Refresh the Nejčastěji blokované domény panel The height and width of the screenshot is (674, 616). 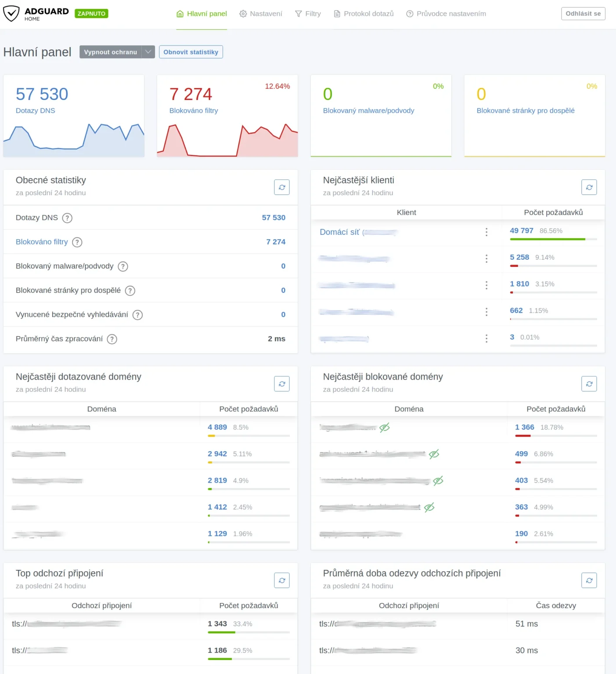pyautogui.click(x=589, y=384)
